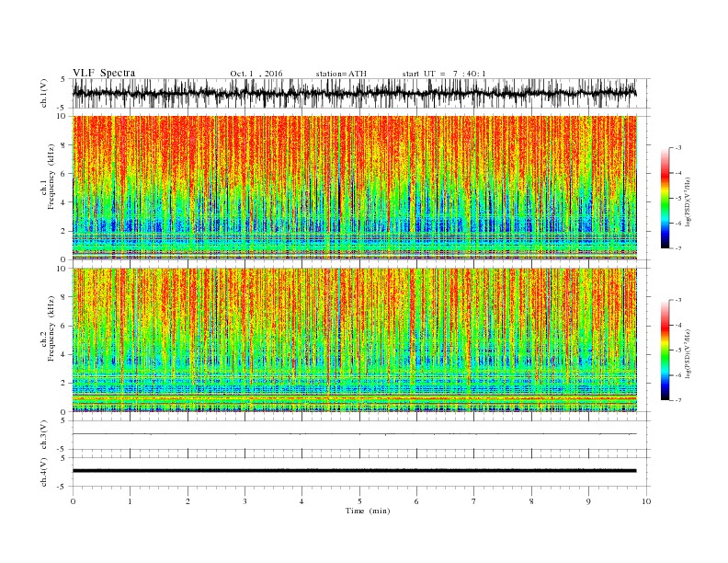Click the "start UT = 7:40:1" text
Screen dimensions: 728x563
coord(444,74)
